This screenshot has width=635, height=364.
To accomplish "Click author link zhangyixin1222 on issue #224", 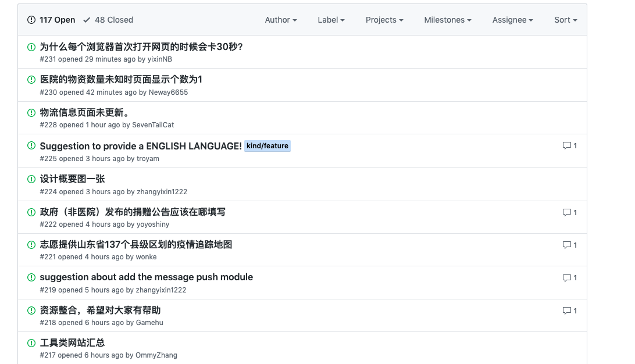I will (162, 192).
